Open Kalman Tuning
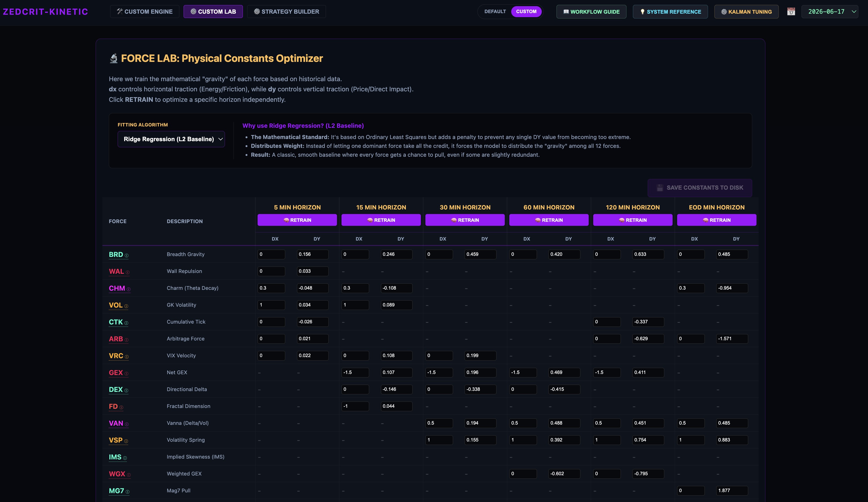Screen dimensions: 868x502 click(746, 12)
